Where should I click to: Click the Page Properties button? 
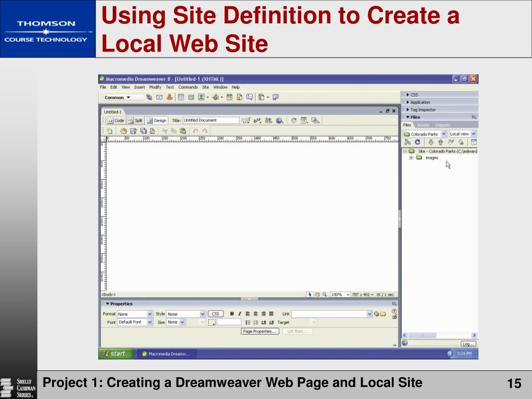click(x=260, y=331)
